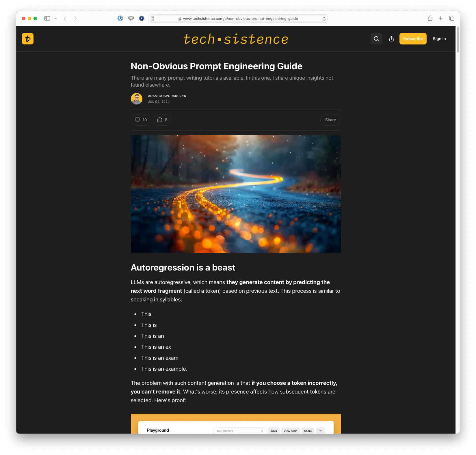Toggle Safari's sidebar icon
The height and width of the screenshot is (455, 476).
coord(47,18)
